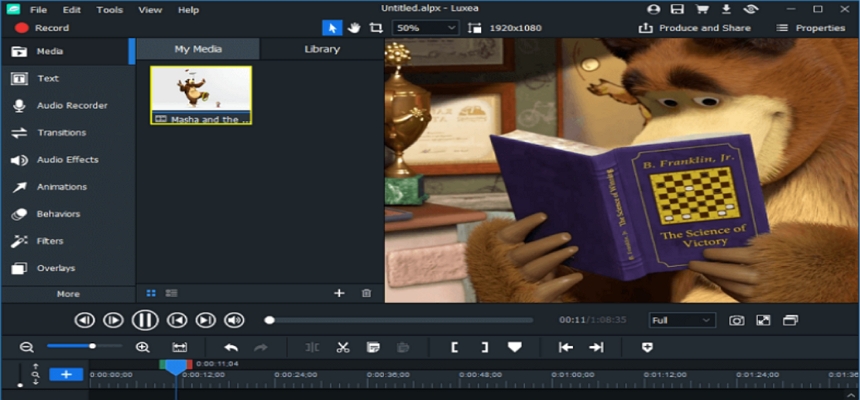Screen dimensions: 860x400
Task: Add a marker with shield icon
Action: (x=647, y=347)
